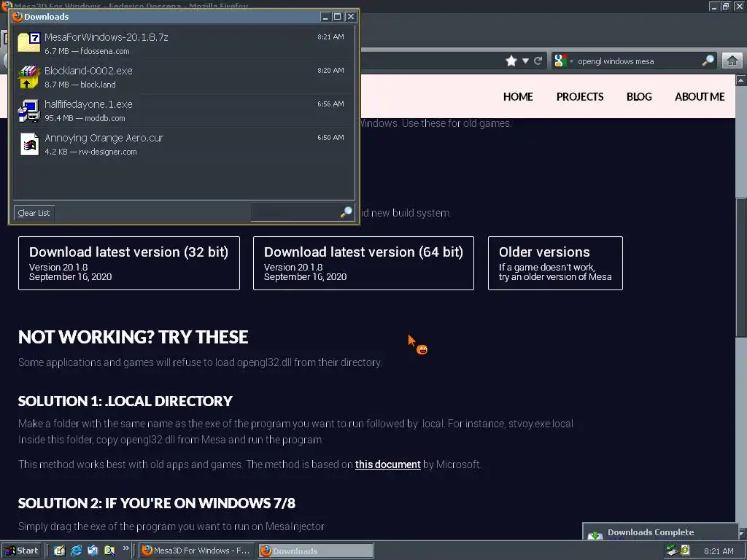Click the scrollbar down arrow on the page
Viewport: 747px width, 560px height.
coord(742,532)
